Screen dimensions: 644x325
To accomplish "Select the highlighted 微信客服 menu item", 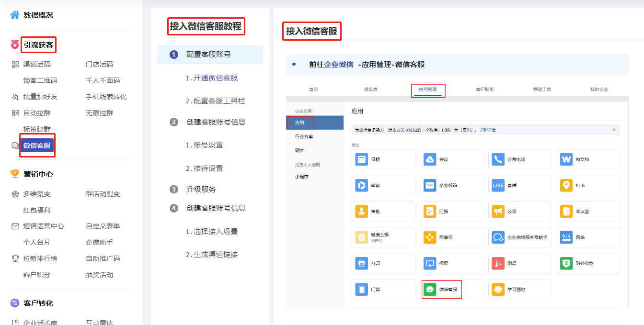I will 37,146.
